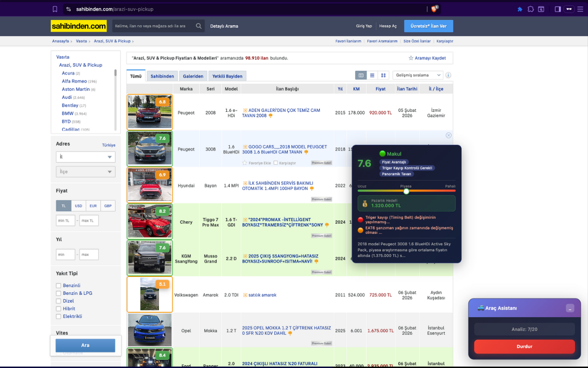Switch to classic table view icon
Screen dimensions: 588x368
361,75
